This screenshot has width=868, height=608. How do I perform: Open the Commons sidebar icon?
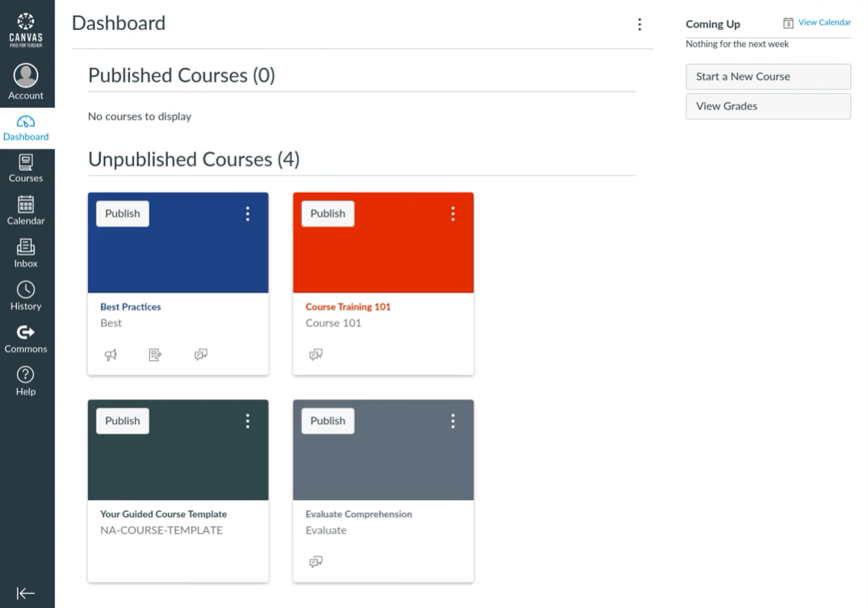point(26,332)
